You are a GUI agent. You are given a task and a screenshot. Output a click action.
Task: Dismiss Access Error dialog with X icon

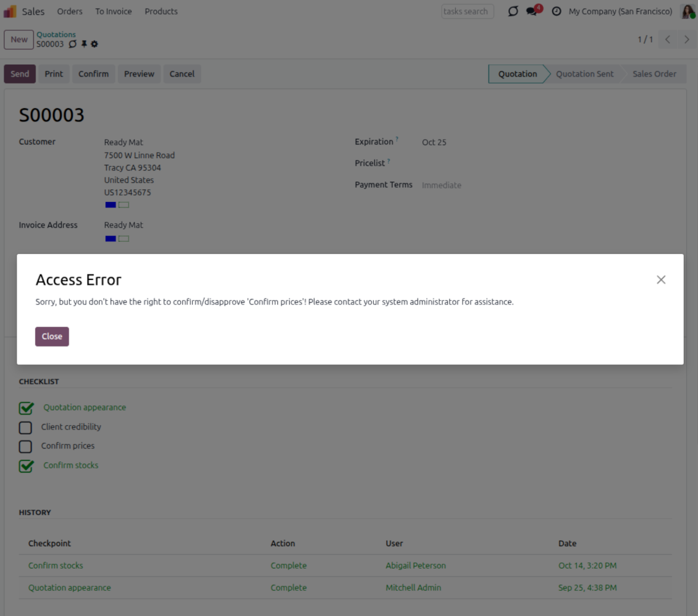click(661, 280)
